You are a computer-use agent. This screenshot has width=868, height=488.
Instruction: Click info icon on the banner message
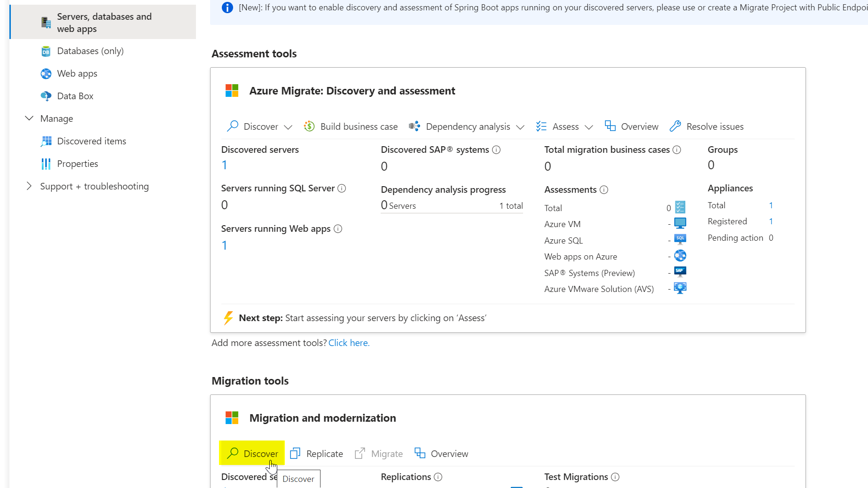point(227,8)
